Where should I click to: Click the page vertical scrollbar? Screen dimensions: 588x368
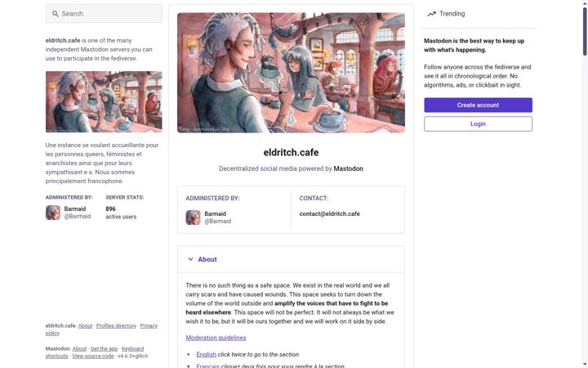(x=585, y=32)
